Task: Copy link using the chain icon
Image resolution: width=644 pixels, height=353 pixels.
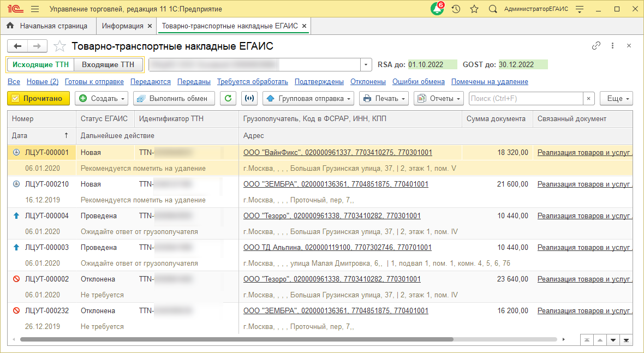Action: [596, 46]
